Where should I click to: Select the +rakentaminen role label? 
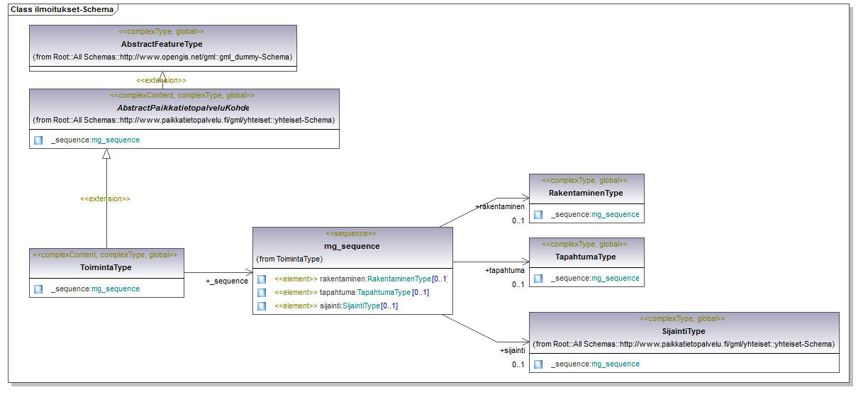pos(499,206)
